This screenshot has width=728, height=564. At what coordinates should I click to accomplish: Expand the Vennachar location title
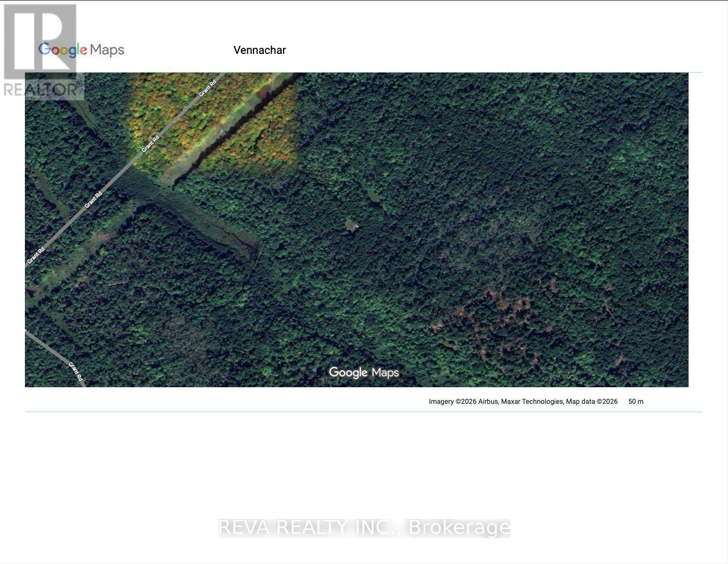(x=259, y=50)
